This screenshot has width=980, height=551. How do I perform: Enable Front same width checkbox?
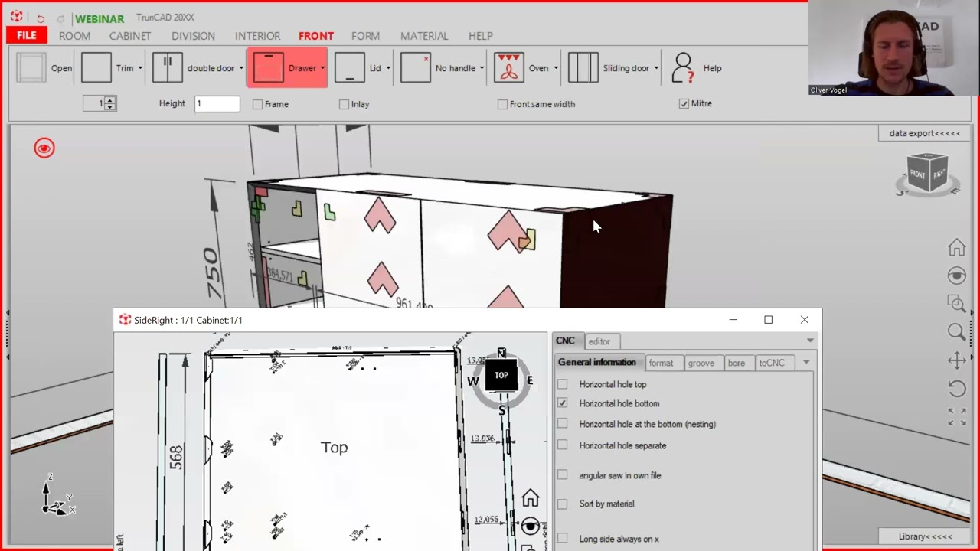[502, 104]
